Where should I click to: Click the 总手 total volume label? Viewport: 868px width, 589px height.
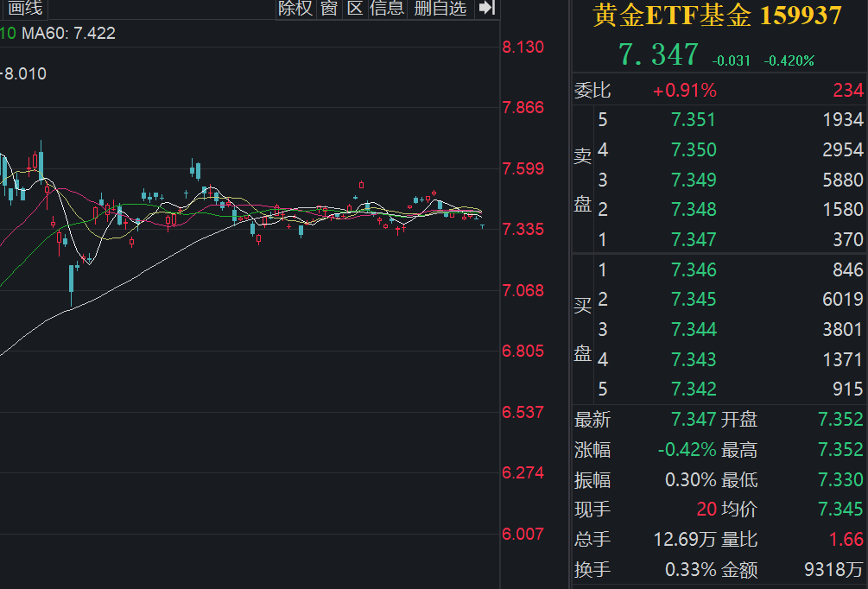594,540
